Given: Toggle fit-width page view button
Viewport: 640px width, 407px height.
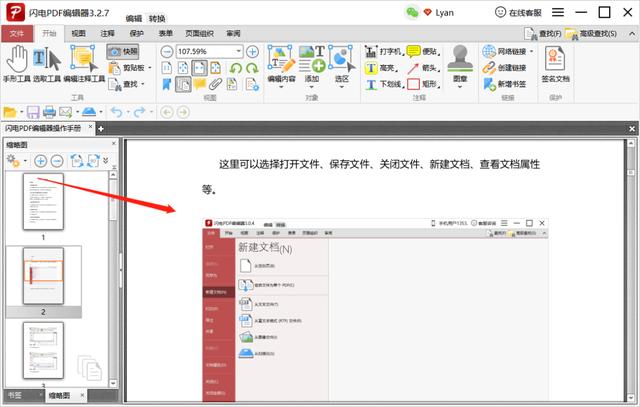Looking at the screenshot, I should click(200, 68).
